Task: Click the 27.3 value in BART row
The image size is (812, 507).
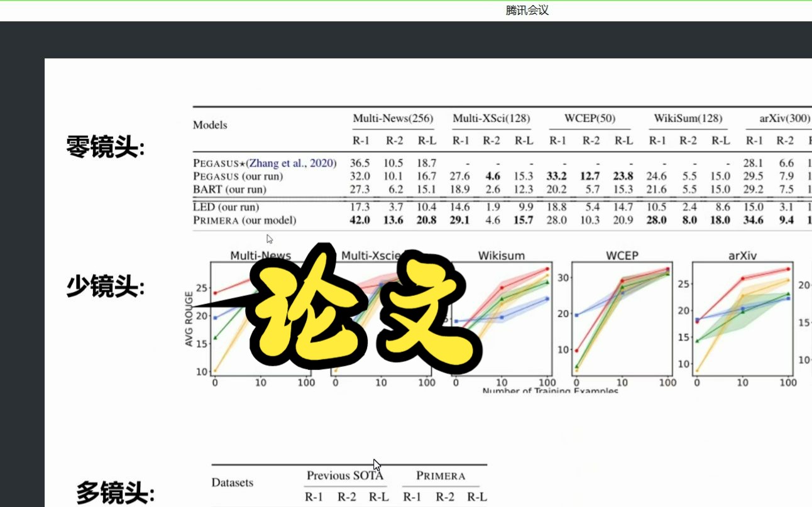Action: [x=360, y=189]
